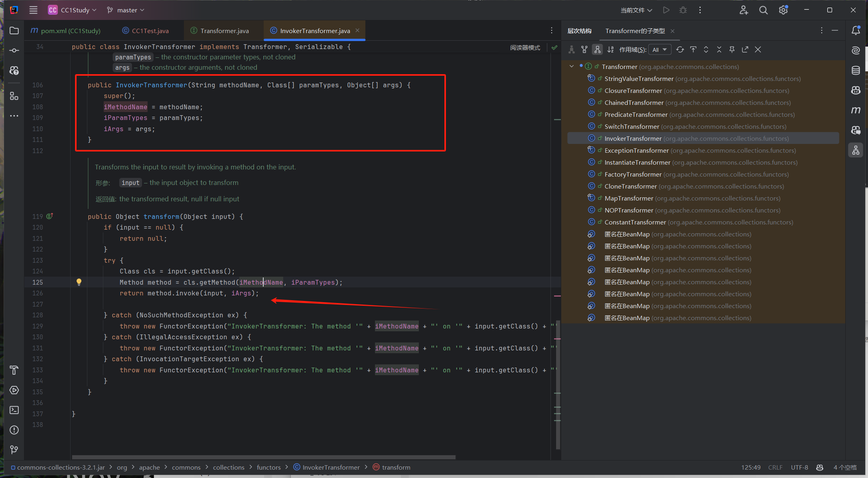Select the database panel icon on sidebar
The width and height of the screenshot is (868, 478).
[857, 70]
